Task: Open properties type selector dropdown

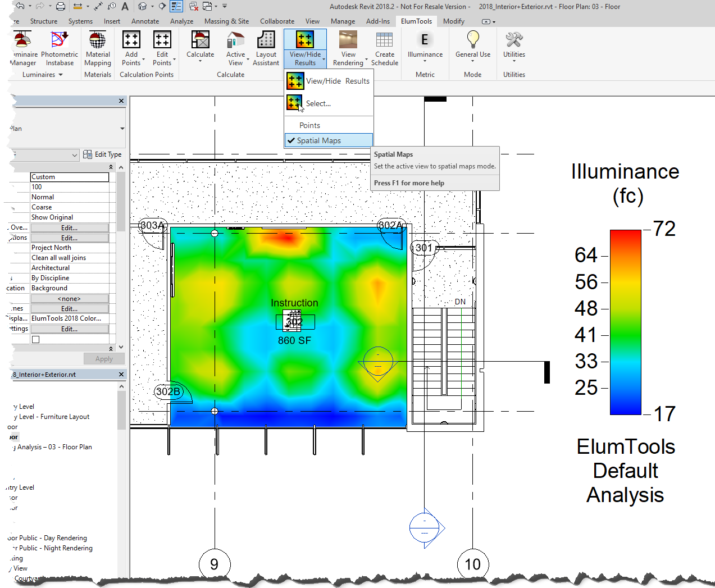Action: click(122, 129)
